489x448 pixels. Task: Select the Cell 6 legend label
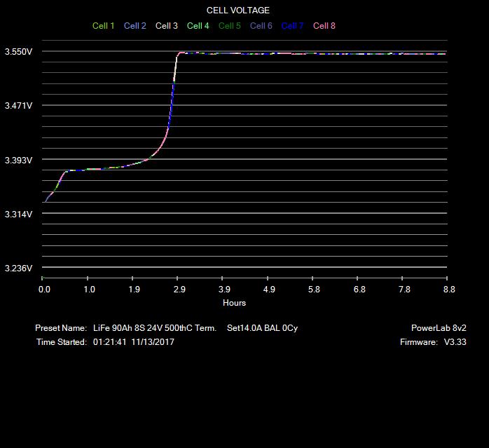click(261, 26)
